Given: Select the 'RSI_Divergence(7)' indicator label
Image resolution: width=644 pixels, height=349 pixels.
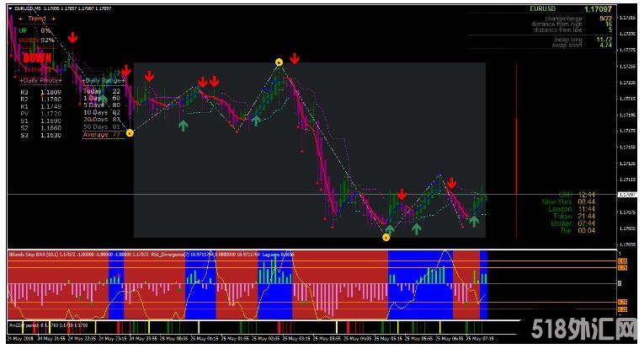Looking at the screenshot, I should tap(170, 255).
